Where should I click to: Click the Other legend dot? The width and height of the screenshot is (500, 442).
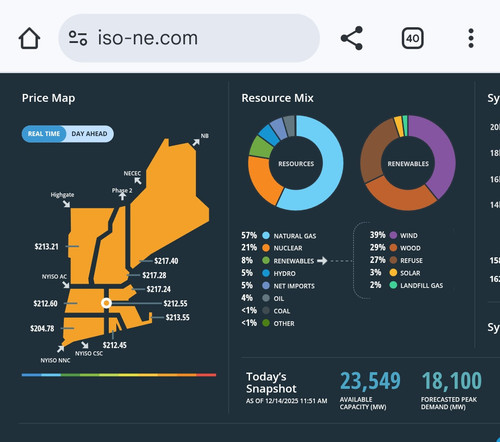click(x=266, y=323)
